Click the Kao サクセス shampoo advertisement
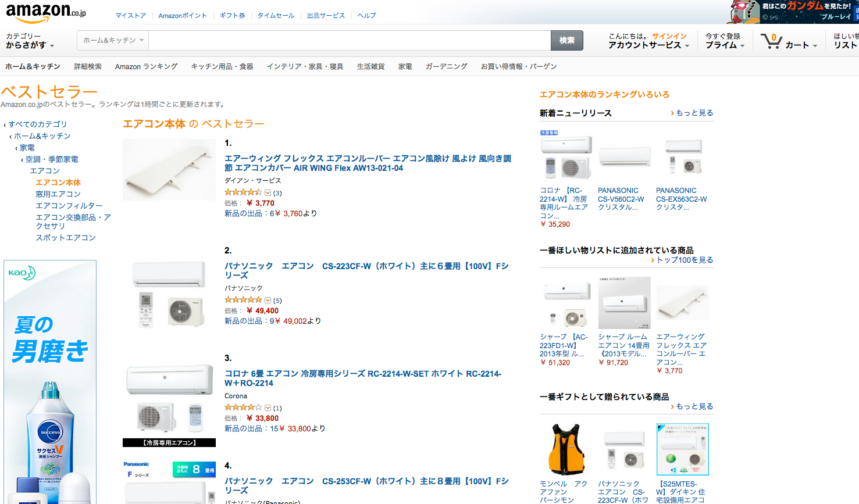Image resolution: width=859 pixels, height=504 pixels. (50, 382)
